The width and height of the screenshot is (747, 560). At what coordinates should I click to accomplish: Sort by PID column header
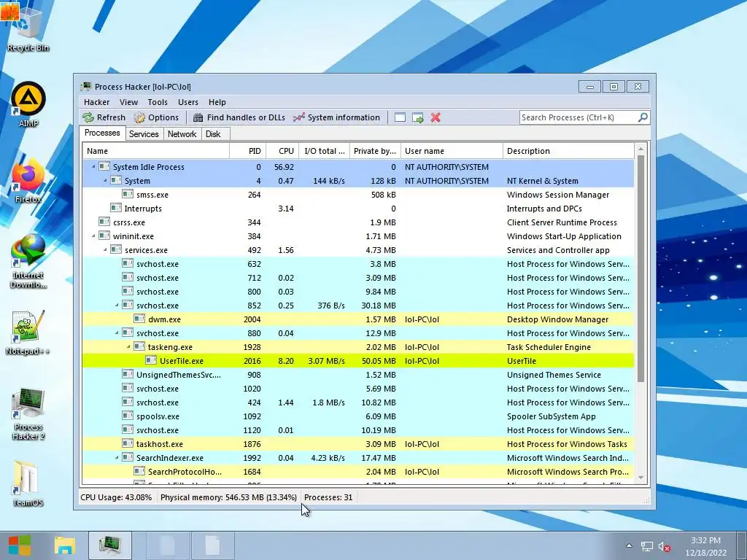coord(248,151)
